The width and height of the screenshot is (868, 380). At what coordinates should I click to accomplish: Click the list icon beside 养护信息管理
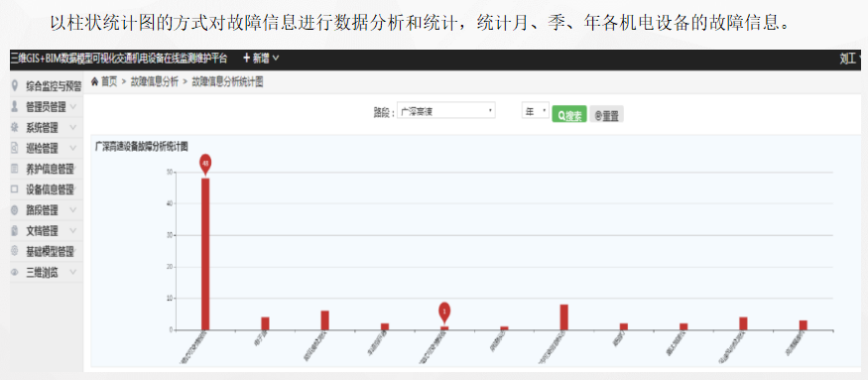tap(15, 169)
